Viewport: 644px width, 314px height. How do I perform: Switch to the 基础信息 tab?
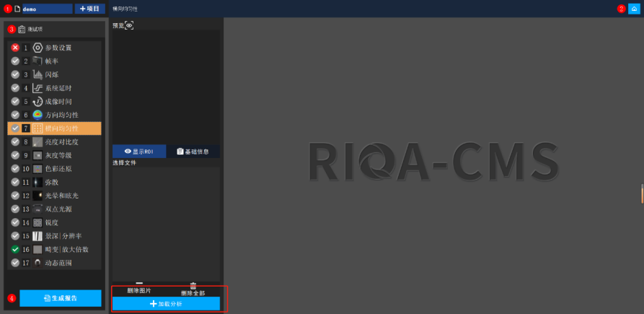193,152
